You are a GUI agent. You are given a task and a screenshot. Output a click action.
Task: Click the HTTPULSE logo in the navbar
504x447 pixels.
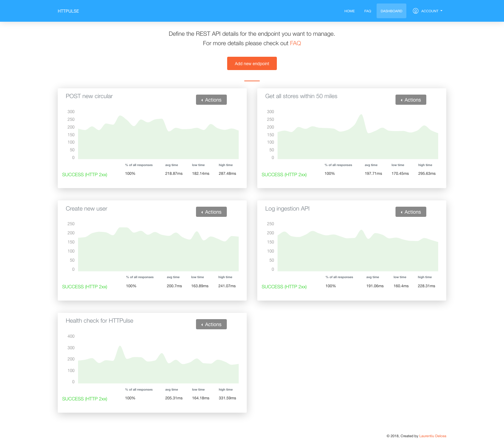point(68,11)
